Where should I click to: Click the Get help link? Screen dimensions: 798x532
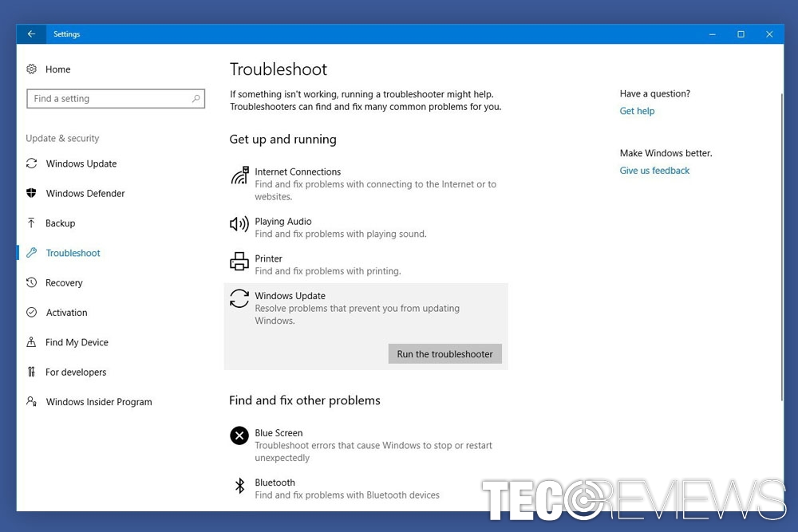tap(637, 111)
